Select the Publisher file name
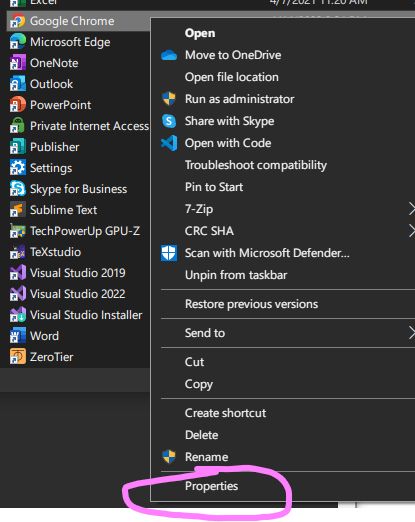415x522 pixels. [x=55, y=147]
